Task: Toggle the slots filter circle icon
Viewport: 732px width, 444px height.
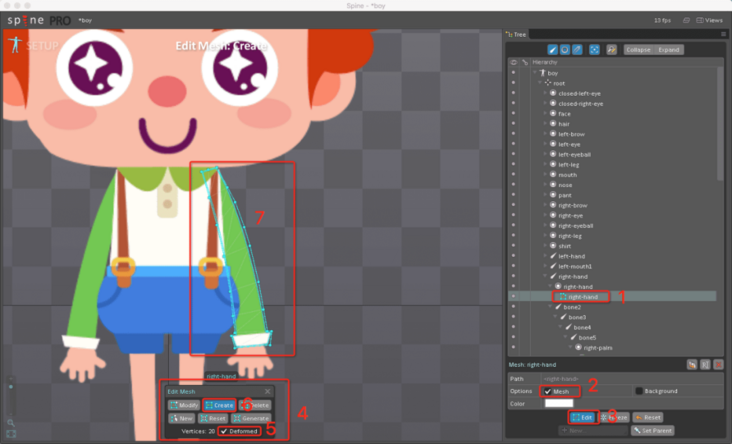Action: [x=565, y=49]
